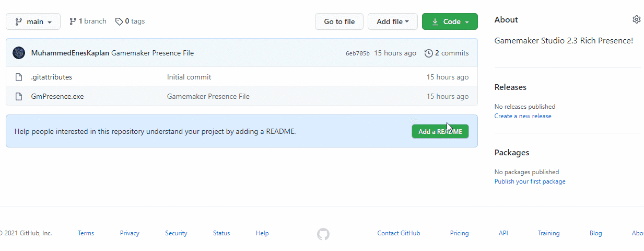
Task: Follow the Publish your first package link
Action: coord(530,181)
